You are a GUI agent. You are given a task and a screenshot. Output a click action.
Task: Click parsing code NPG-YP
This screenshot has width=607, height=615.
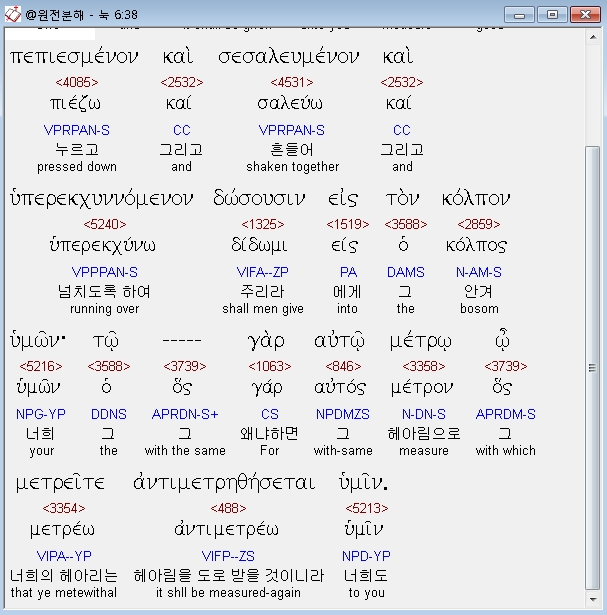click(41, 414)
